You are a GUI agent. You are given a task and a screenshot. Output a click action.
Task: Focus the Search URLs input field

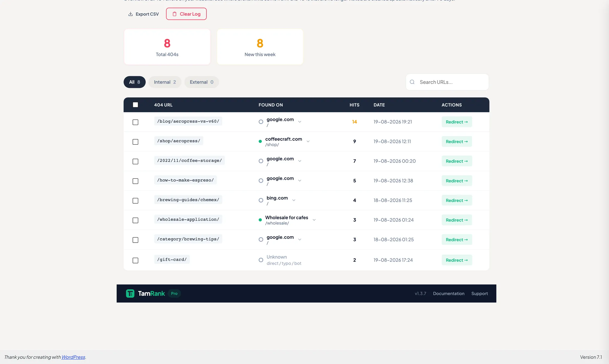[447, 82]
